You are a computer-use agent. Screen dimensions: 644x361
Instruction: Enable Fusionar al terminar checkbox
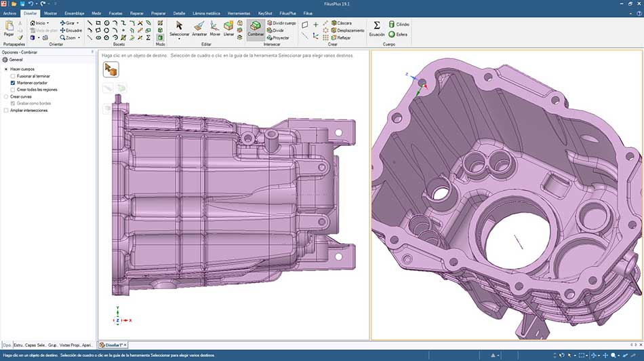13,76
